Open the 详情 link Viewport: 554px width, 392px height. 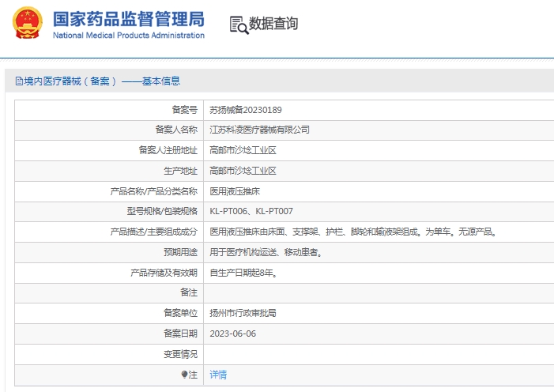[x=218, y=375]
